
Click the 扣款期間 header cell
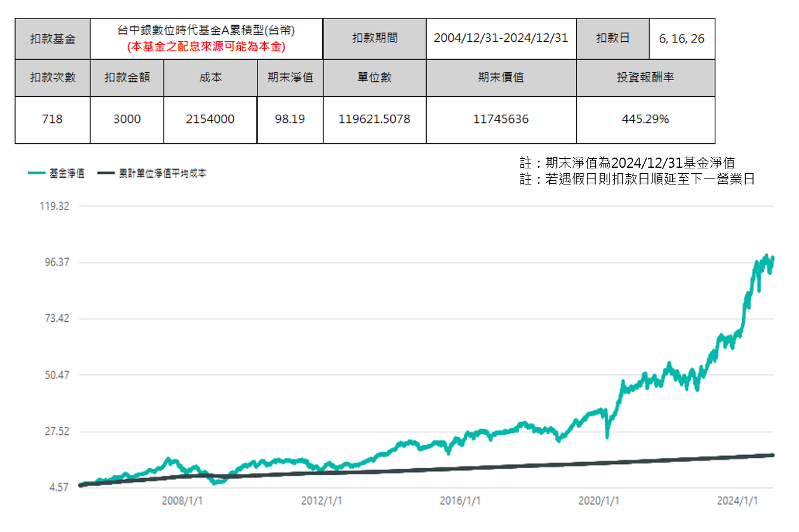[x=375, y=39]
